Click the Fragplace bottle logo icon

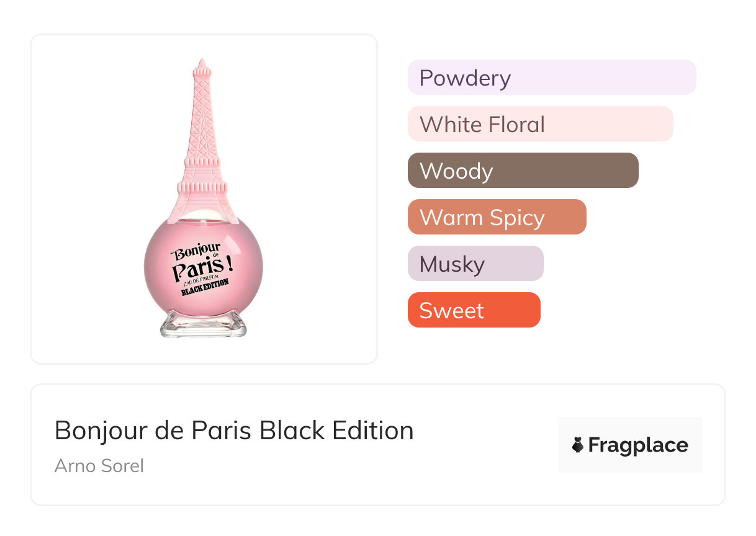[x=578, y=445]
